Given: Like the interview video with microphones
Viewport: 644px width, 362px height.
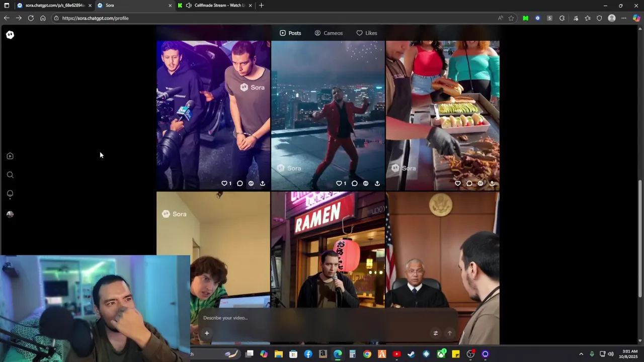Looking at the screenshot, I should pyautogui.click(x=224, y=184).
